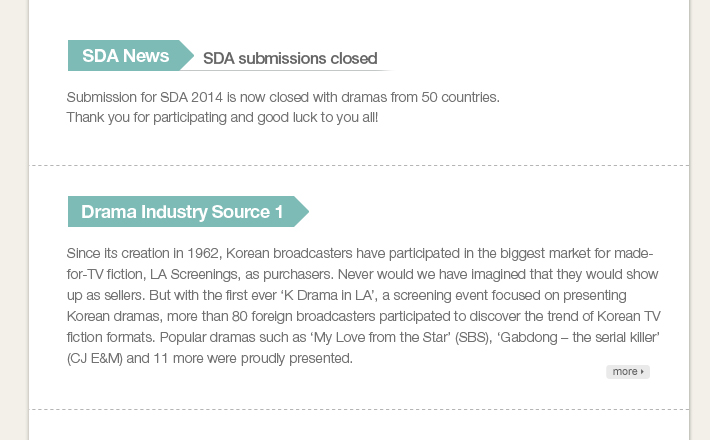Click the 'K Drama in LA' event name
Screen dimensions: 710x440
coord(328,295)
